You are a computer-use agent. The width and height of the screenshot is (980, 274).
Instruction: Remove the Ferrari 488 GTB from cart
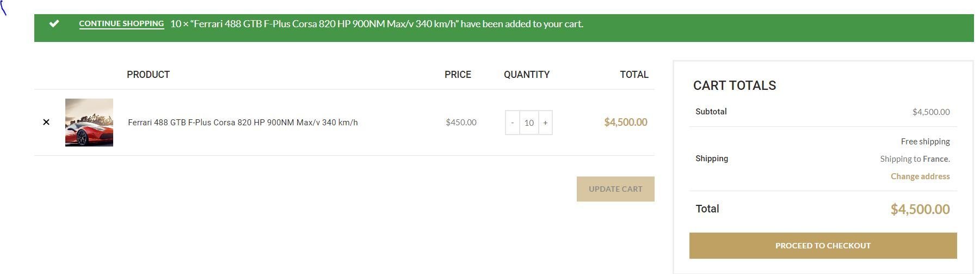coord(46,122)
